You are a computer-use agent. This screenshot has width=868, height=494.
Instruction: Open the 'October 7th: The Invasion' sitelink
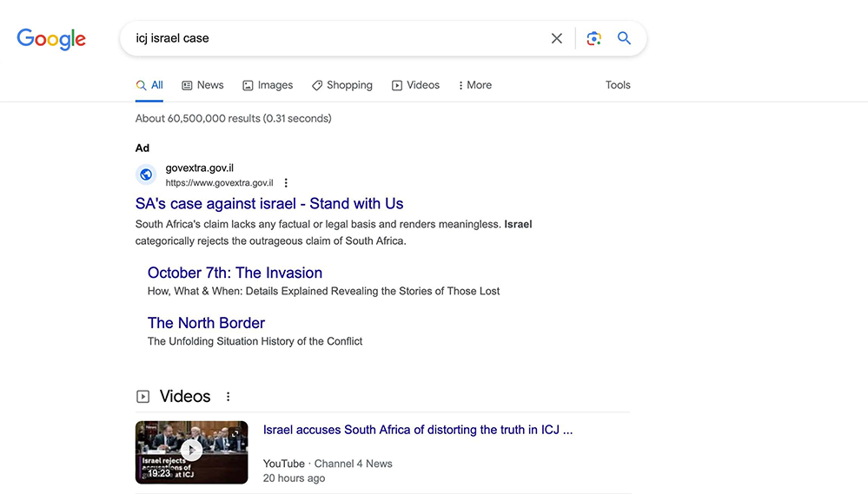235,273
